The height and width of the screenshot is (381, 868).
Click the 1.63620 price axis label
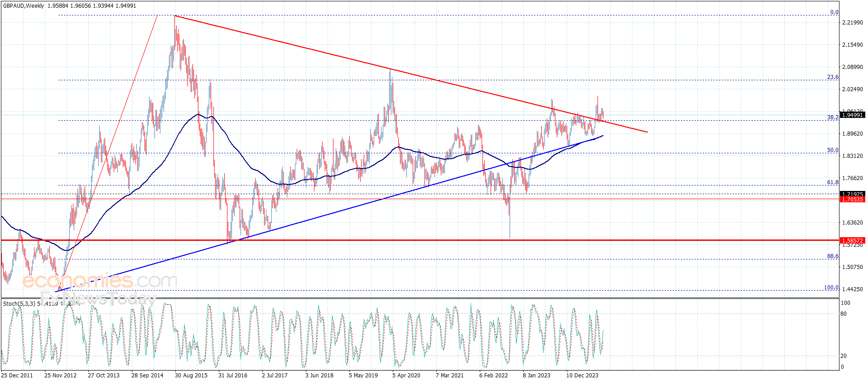pos(852,223)
